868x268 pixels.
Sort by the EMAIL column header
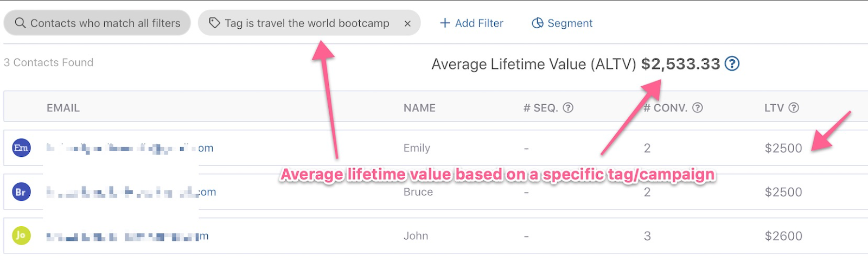click(x=63, y=108)
